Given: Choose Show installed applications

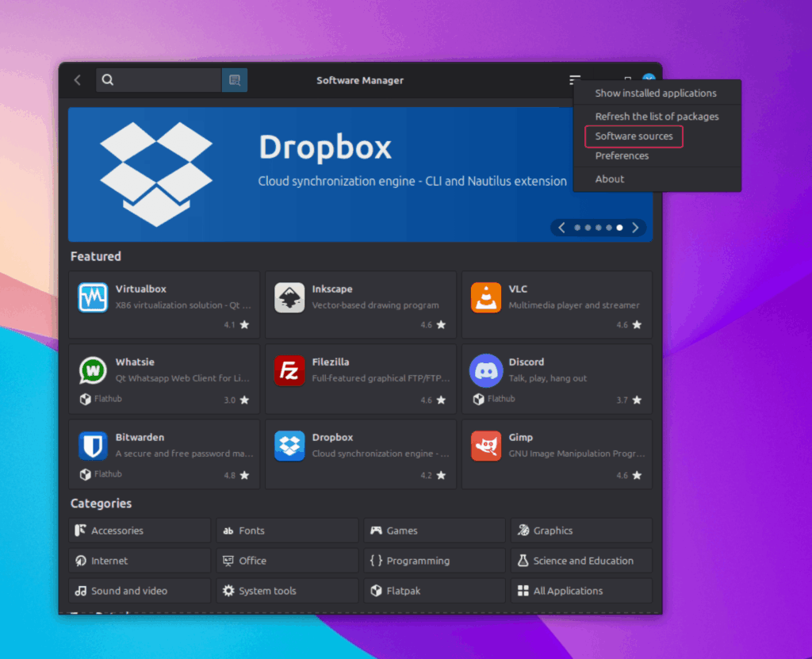Looking at the screenshot, I should [657, 94].
